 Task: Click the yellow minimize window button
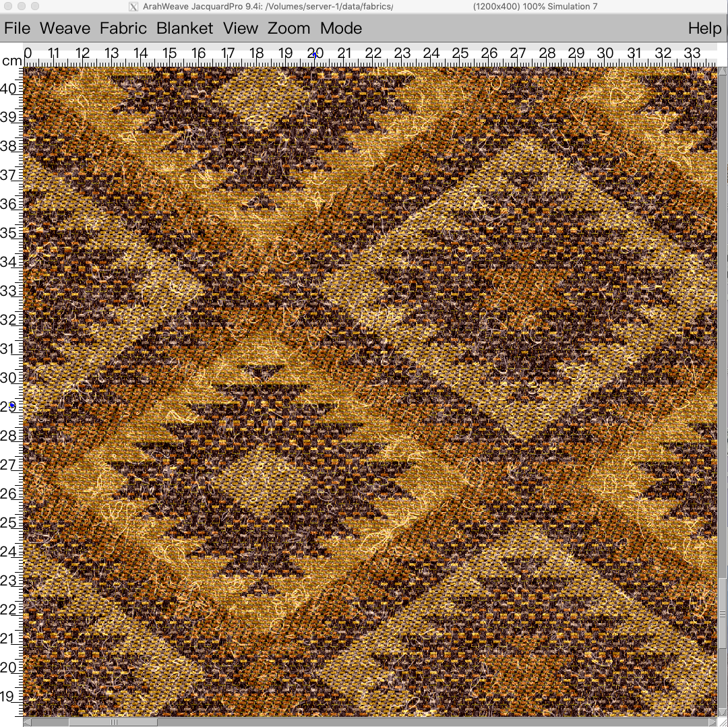pos(22,6)
